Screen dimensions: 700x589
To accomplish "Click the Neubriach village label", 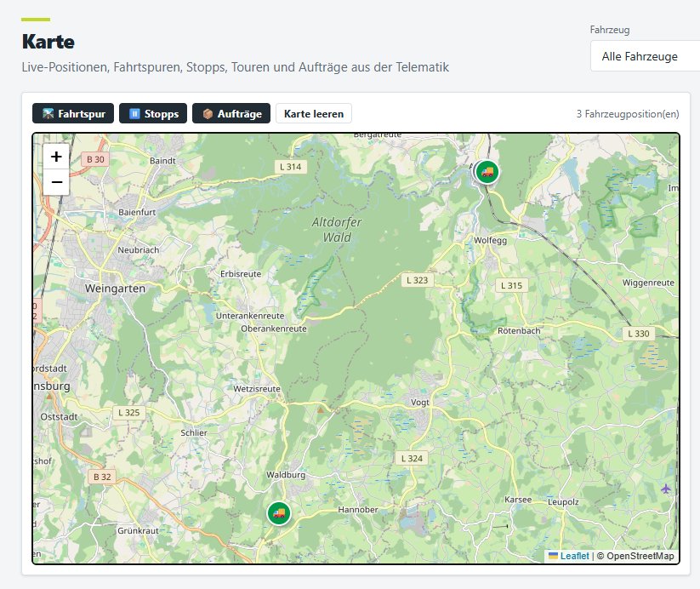I will coord(138,249).
